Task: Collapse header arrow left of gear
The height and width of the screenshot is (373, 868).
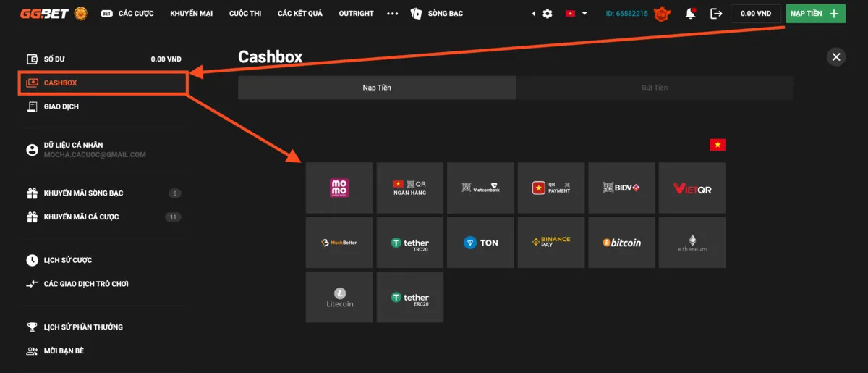Action: click(534, 14)
